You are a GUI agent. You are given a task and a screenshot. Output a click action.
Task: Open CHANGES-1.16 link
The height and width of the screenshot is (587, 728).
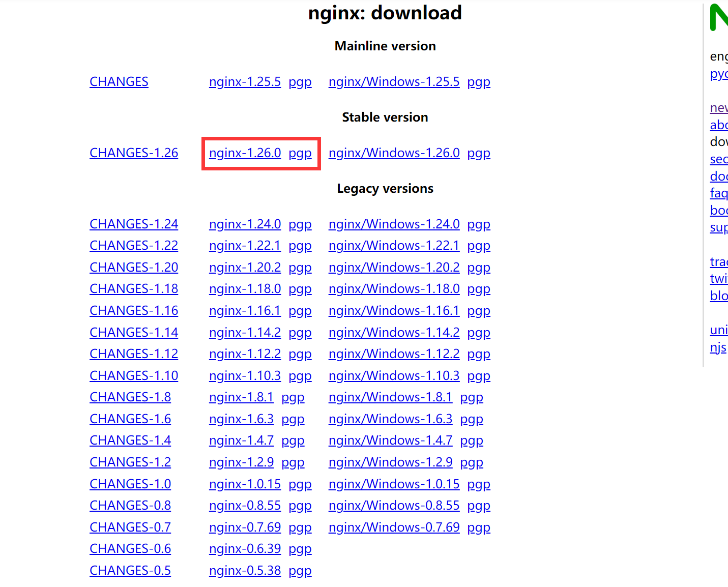coord(134,311)
